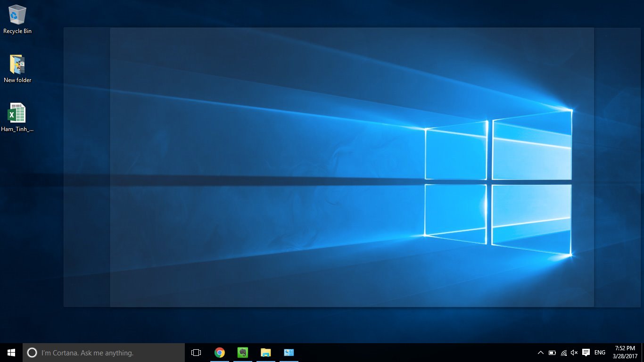This screenshot has width=644, height=362.
Task: Expand the hidden system tray icons
Action: tap(540, 352)
